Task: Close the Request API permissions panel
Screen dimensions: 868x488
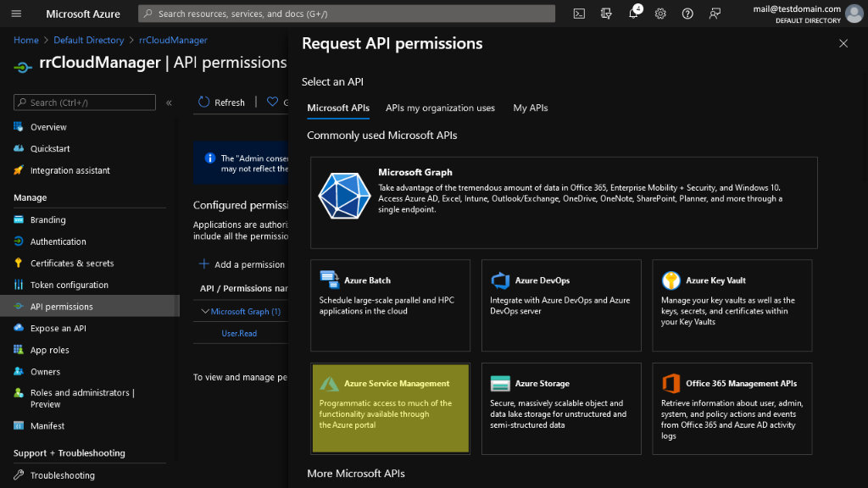Action: (x=843, y=43)
